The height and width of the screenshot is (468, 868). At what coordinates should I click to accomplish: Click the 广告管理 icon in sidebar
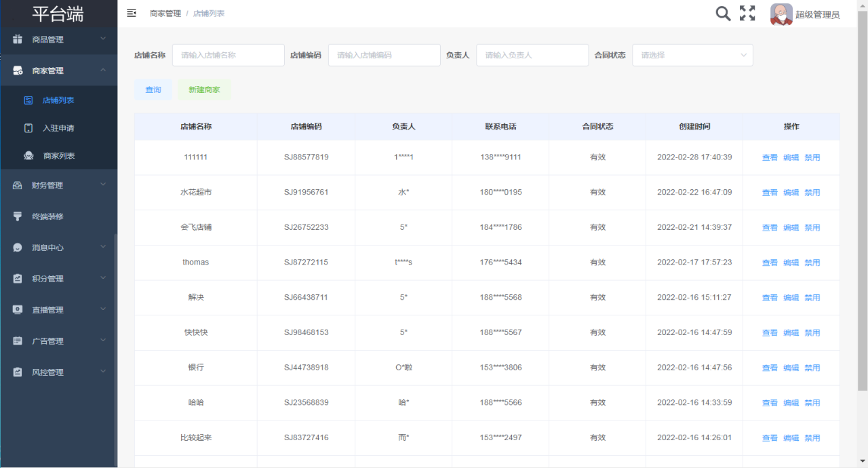18,341
